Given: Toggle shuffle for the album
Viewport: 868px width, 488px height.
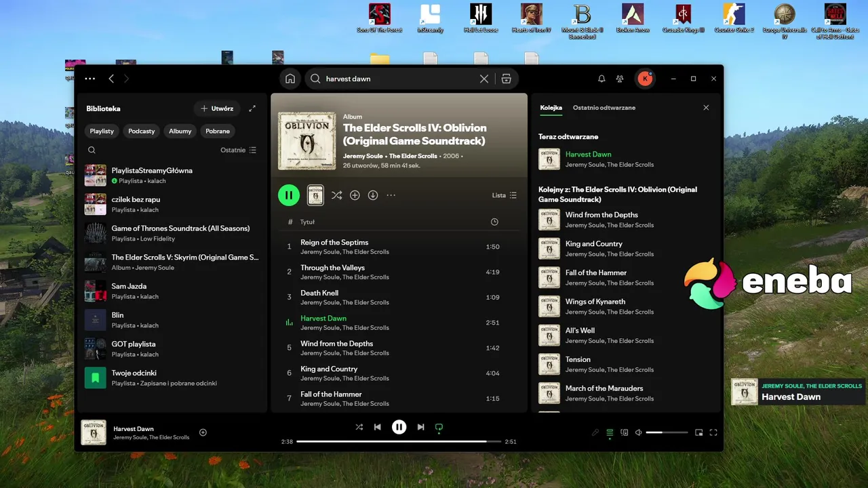Looking at the screenshot, I should click(x=336, y=195).
